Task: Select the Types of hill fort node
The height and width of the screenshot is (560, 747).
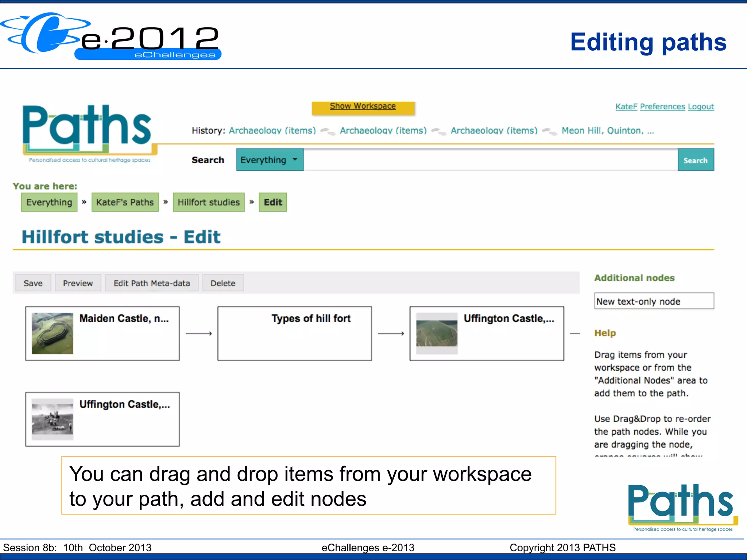Action: pyautogui.click(x=295, y=333)
